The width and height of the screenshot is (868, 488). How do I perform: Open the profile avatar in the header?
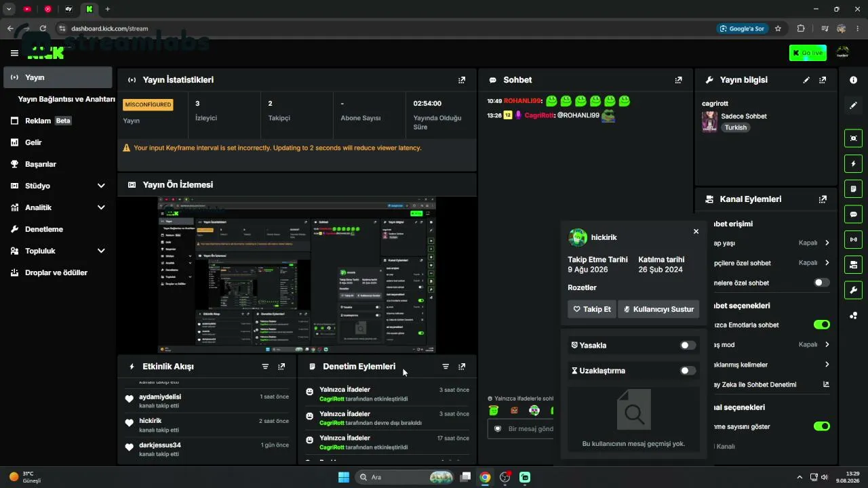pyautogui.click(x=843, y=52)
